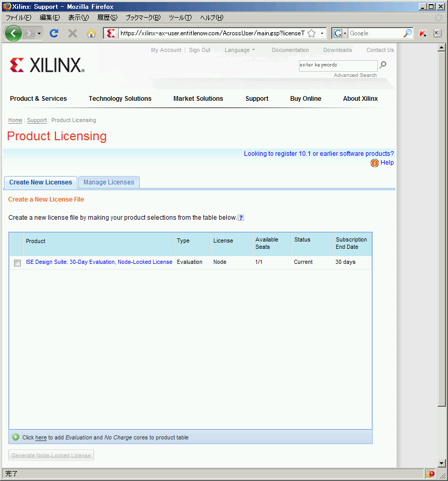This screenshot has width=448, height=481.
Task: Click the gray K keyboard toolbar icon
Action: tap(437, 33)
